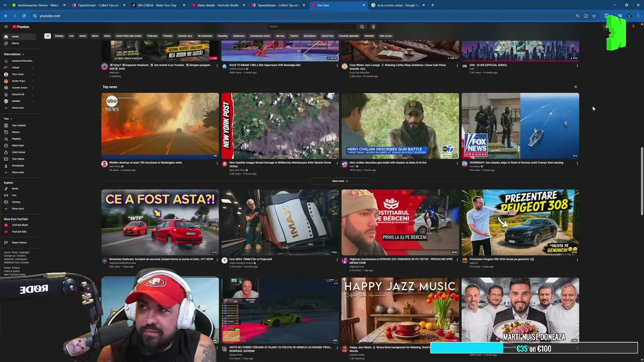The width and height of the screenshot is (644, 362).
Task: Click the YouTube Premium logo
Action: click(x=21, y=27)
